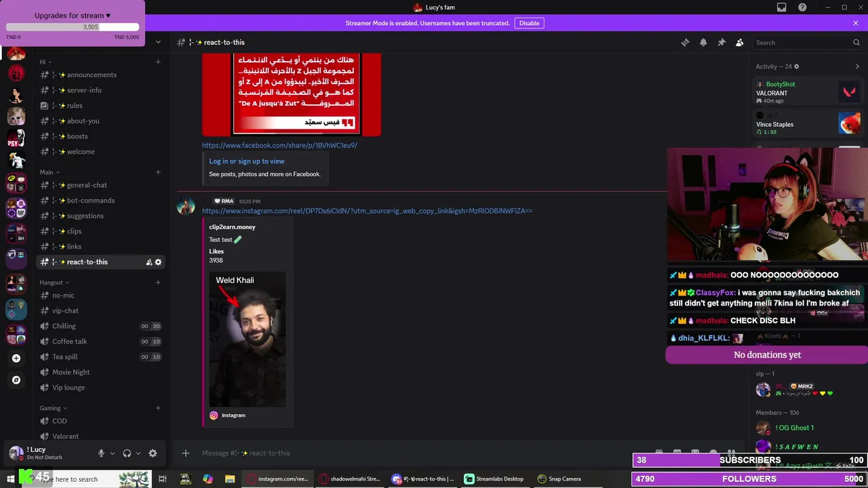Open notification settings bell icon
Screen dimensions: 868x488
pos(703,42)
